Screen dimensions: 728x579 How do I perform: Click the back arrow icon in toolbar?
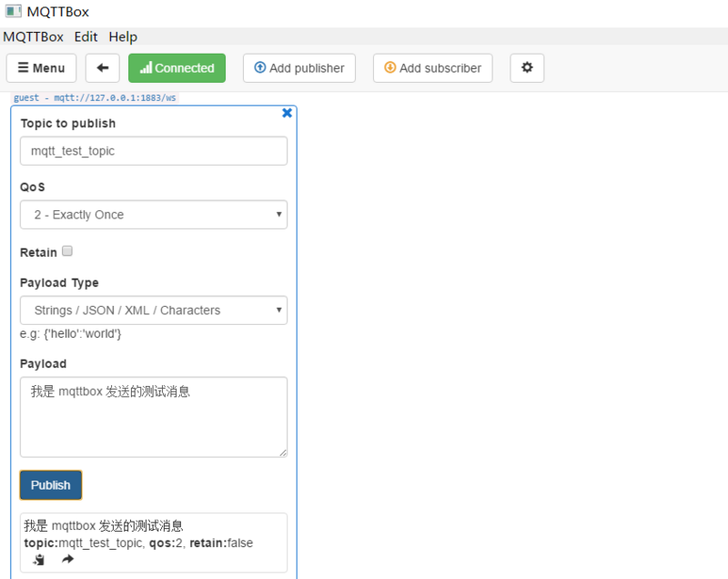(x=102, y=67)
